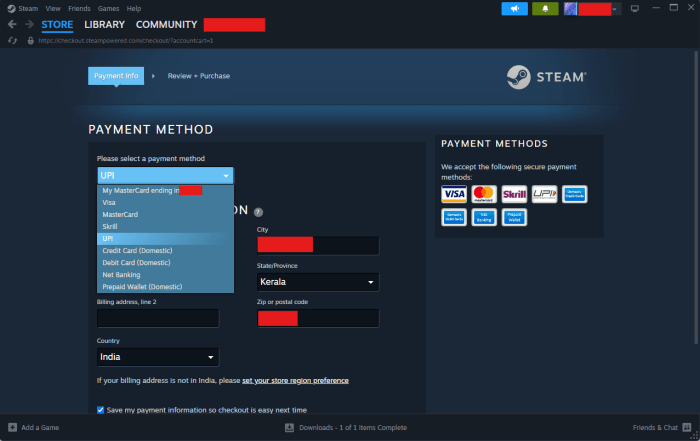
Task: Open the Steam menu
Action: [28, 8]
